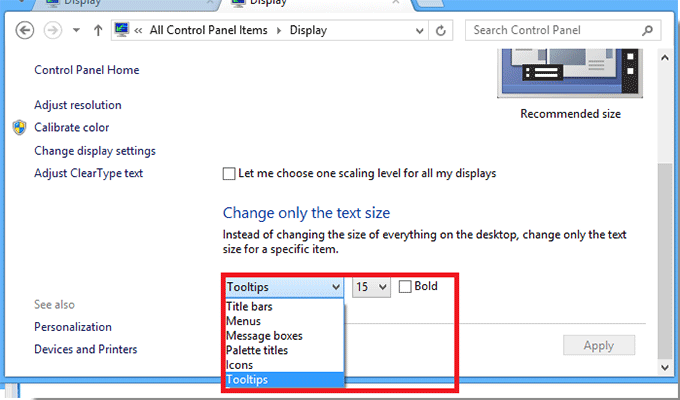This screenshot has height=400, width=680.
Task: Refresh the Control Panel page
Action: coord(441,30)
